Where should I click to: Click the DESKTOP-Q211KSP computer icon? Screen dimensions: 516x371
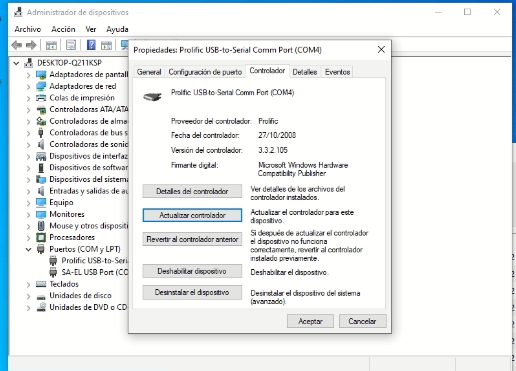[29, 63]
